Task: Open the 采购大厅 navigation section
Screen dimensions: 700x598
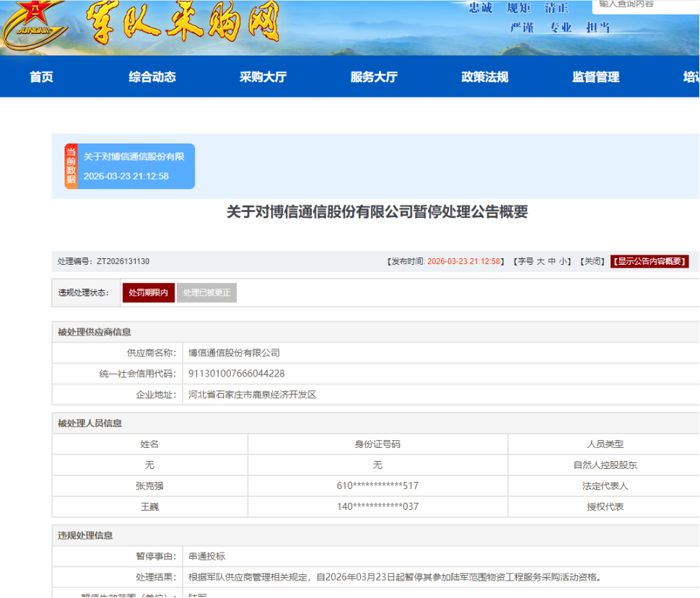Action: 262,77
